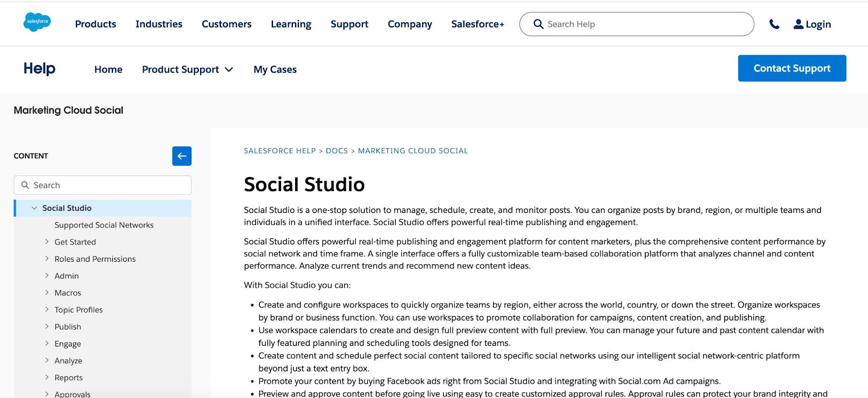Screen dimensions: 868x398
Task: Click the magnifier icon in content search
Action: (25, 185)
